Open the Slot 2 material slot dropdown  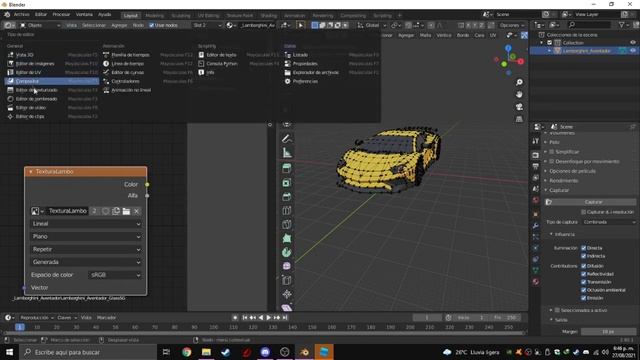click(207, 25)
